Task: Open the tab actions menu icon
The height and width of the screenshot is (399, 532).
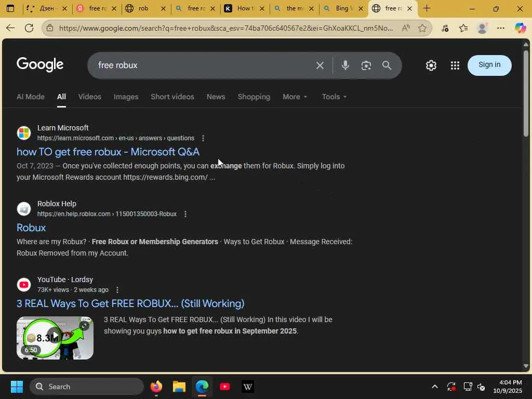Action: pyautogui.click(x=10, y=8)
